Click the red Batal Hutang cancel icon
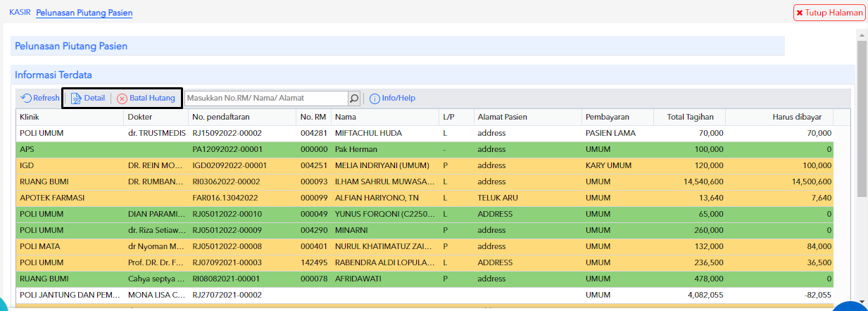This screenshot has width=868, height=311. 122,99
